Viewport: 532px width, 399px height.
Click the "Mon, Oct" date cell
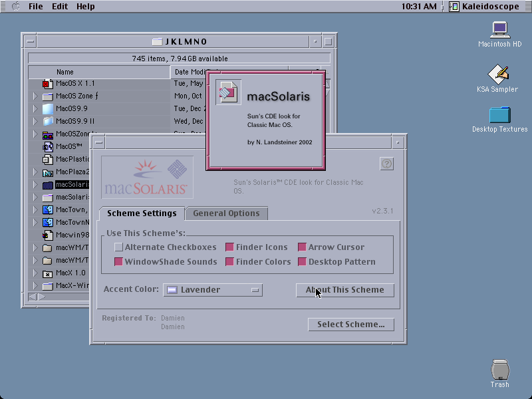click(x=188, y=96)
